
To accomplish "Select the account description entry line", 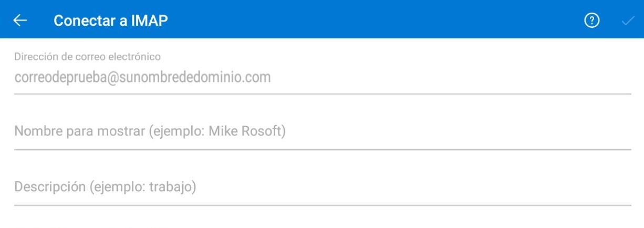I will [x=322, y=186].
